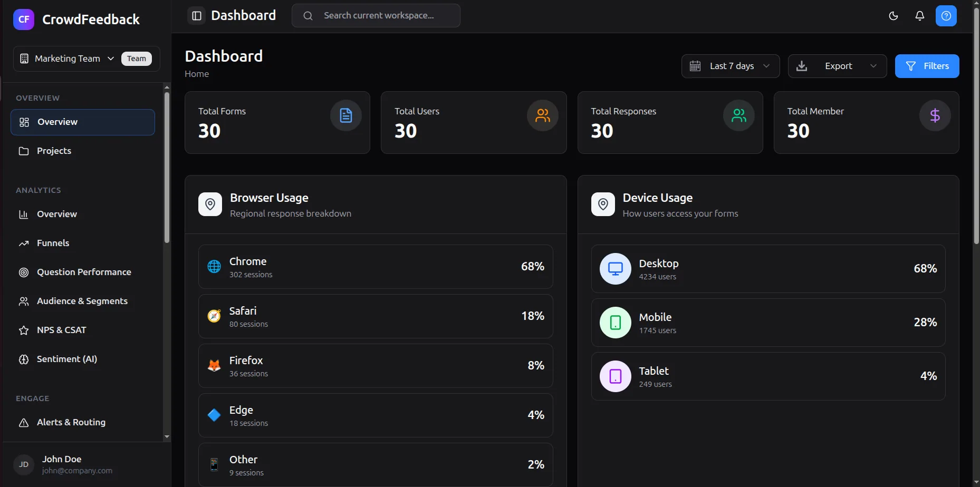Open the Filters button

(x=927, y=66)
